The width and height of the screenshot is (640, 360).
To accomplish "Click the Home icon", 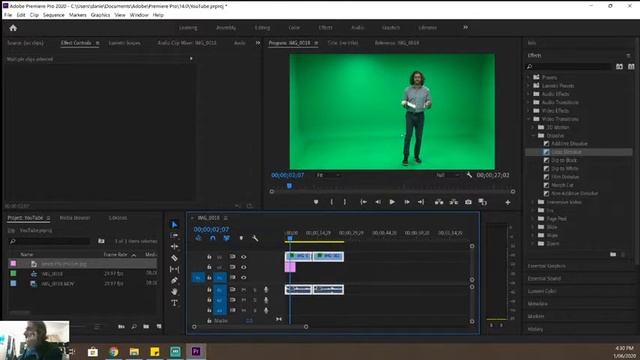I will 13,28.
